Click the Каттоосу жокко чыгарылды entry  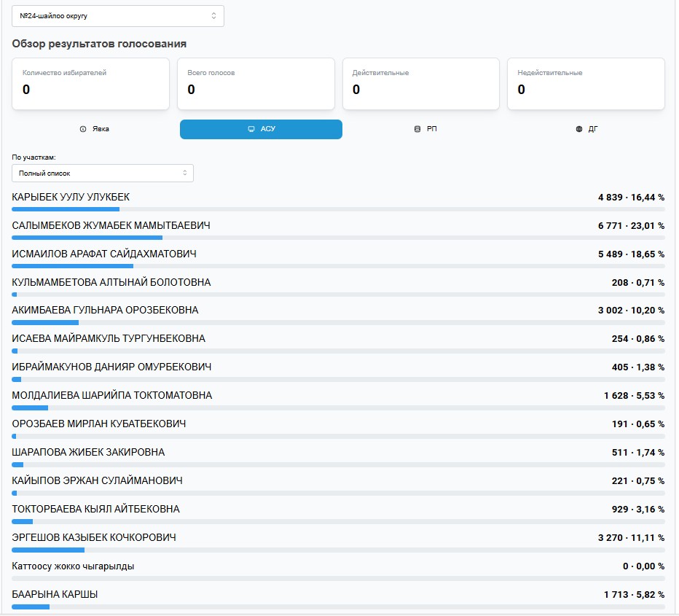point(73,566)
